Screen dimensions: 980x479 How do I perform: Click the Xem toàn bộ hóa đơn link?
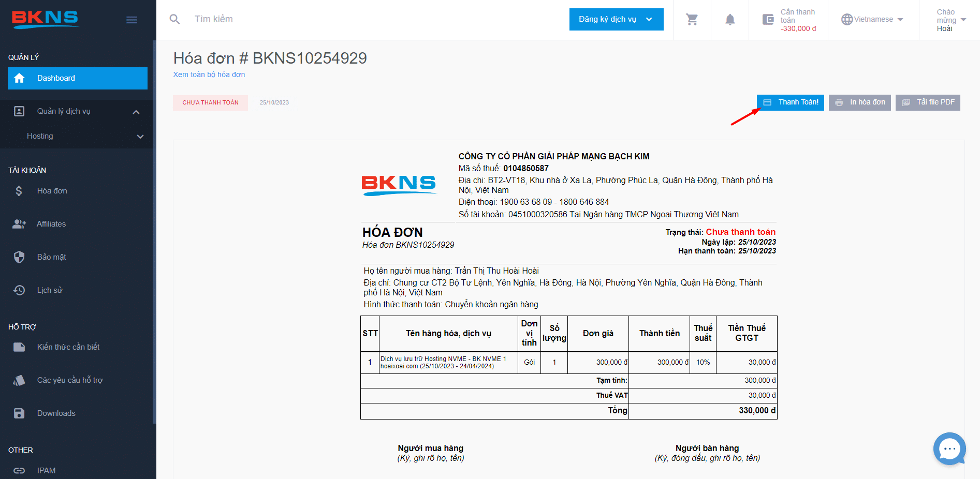[x=209, y=74]
